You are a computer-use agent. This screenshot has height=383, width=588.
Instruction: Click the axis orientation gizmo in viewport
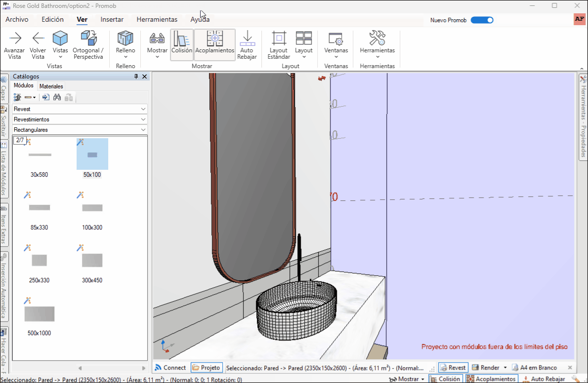[167, 346]
